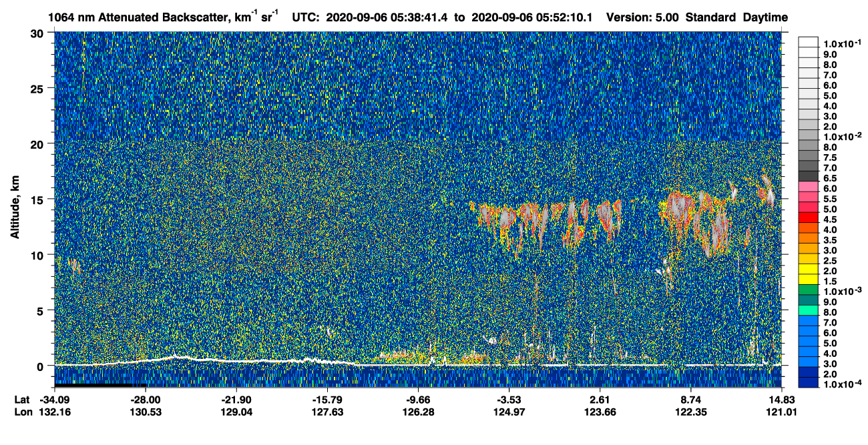Click longitude value 129.04
Screen dimensions: 868x445
pyautogui.click(x=236, y=412)
